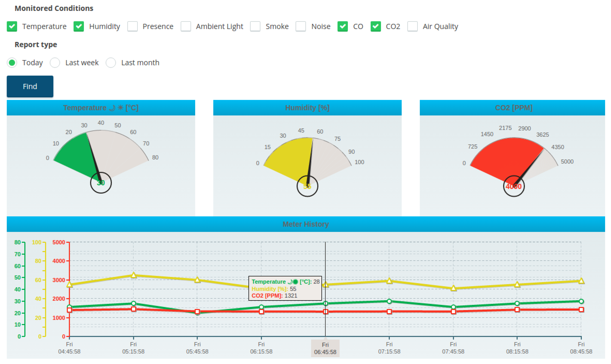Click the Humidity gauge center circle
The height and width of the screenshot is (364, 611).
click(308, 186)
